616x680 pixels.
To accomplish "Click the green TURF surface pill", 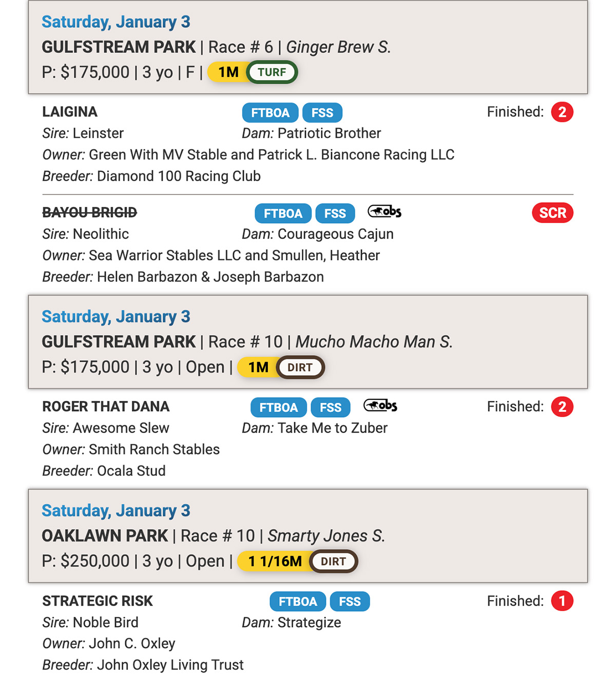I will coord(272,72).
